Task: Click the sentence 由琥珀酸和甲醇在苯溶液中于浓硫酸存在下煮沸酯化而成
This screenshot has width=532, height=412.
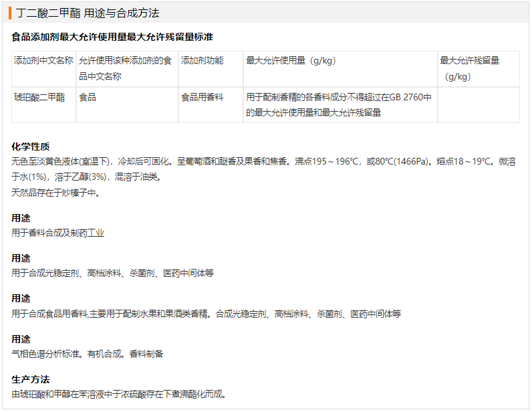Action: pyautogui.click(x=119, y=394)
